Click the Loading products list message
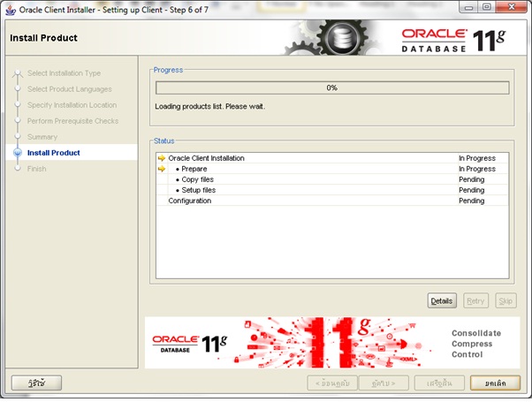The image size is (532, 402). click(210, 107)
